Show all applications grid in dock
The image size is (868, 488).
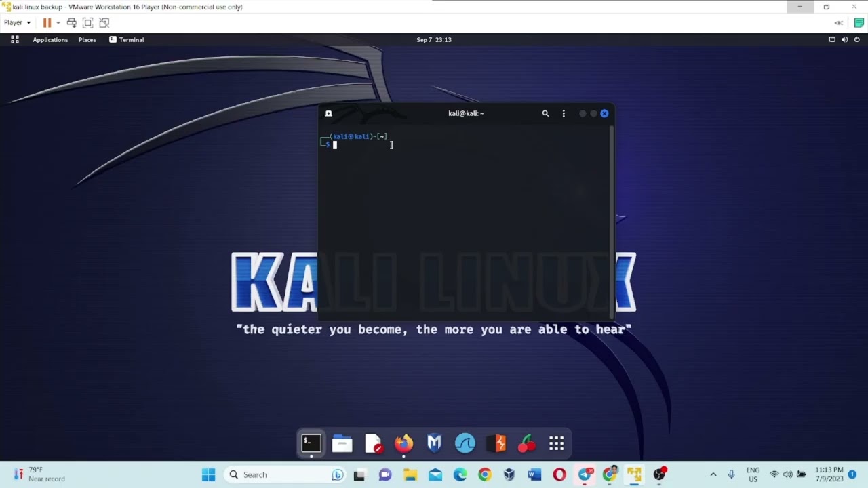(x=557, y=443)
